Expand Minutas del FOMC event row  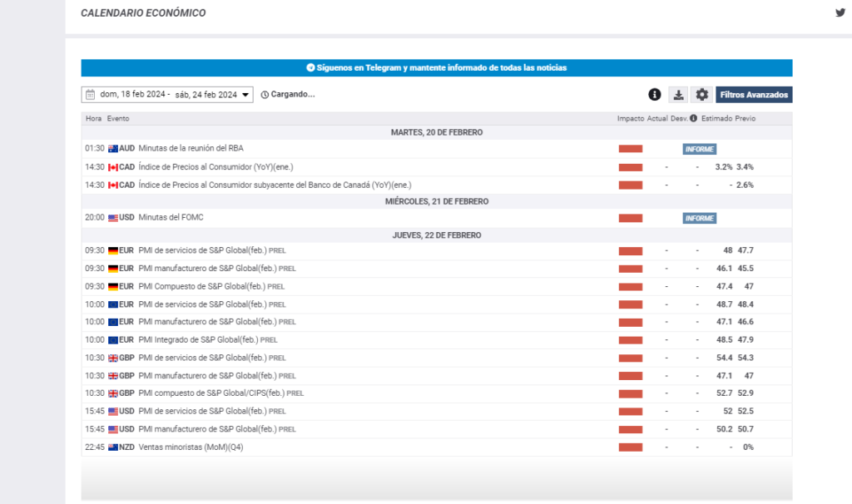point(171,218)
